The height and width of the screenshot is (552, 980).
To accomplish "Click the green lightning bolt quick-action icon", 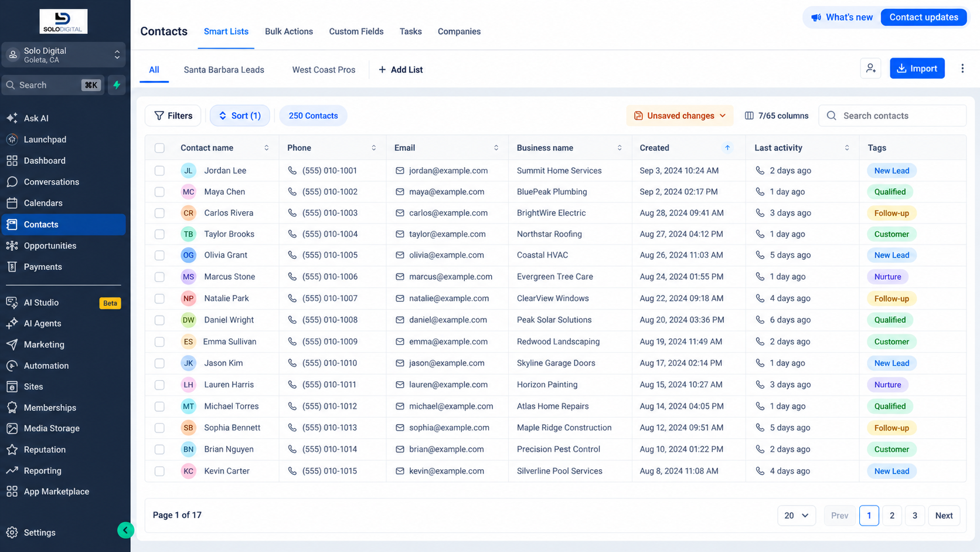I will (117, 85).
